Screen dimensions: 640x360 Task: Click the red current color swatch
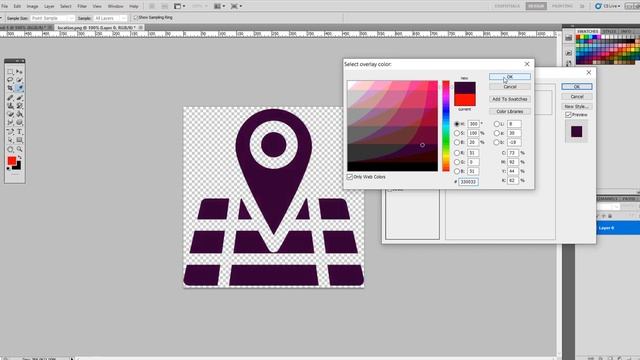coord(465,100)
